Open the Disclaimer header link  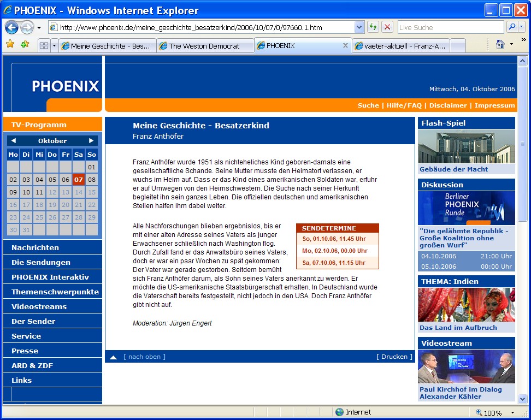pos(448,105)
